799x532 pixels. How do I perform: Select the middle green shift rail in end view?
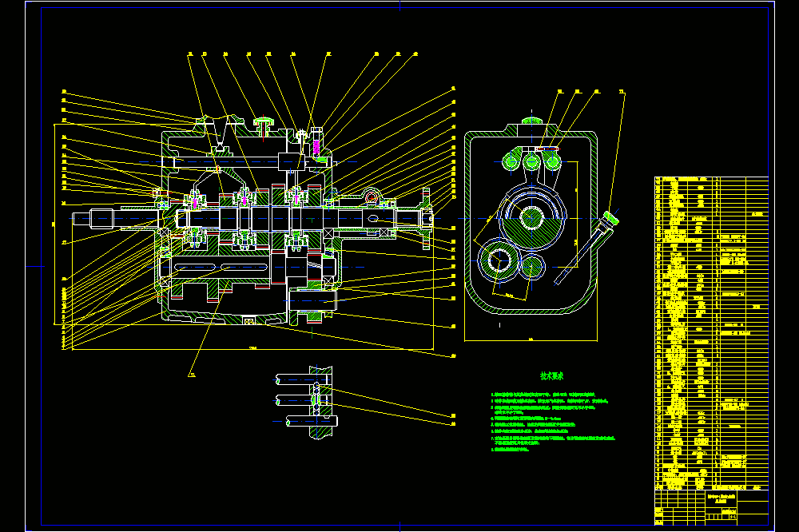coord(531,163)
